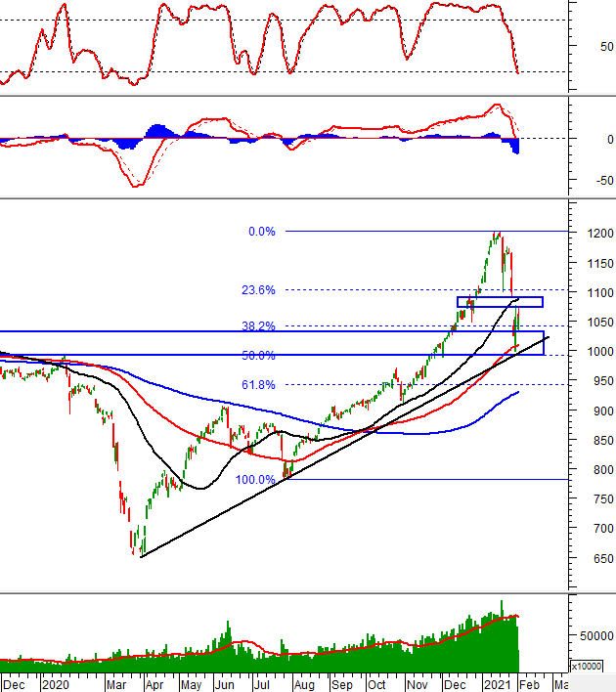The height and width of the screenshot is (692, 616).
Task: Click the 38.2% retracement label
Action: (258, 326)
